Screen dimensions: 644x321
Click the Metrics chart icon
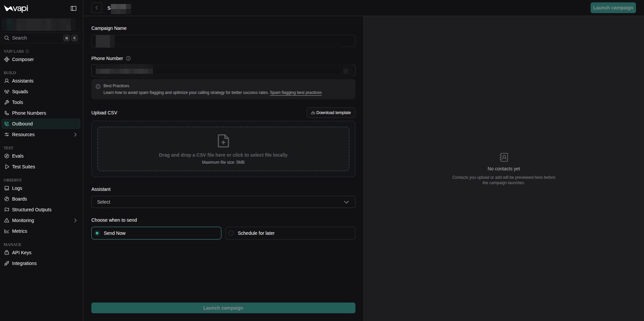point(7,231)
